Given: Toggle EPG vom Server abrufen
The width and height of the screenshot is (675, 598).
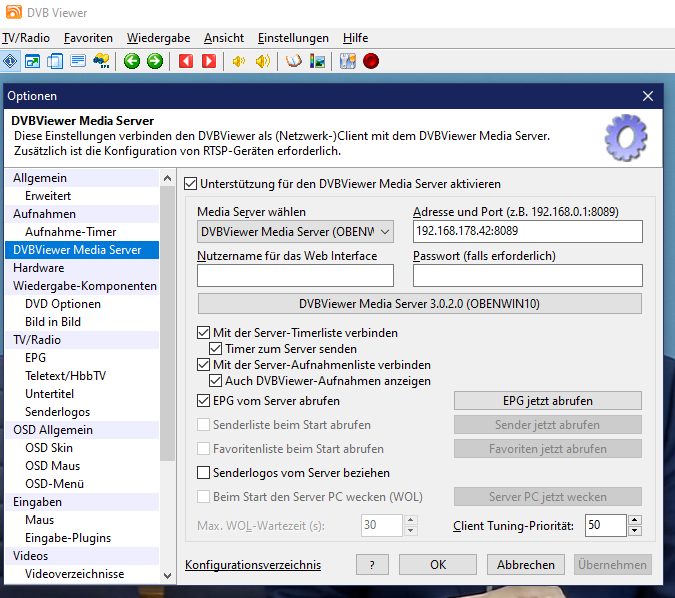Looking at the screenshot, I should click(x=204, y=401).
